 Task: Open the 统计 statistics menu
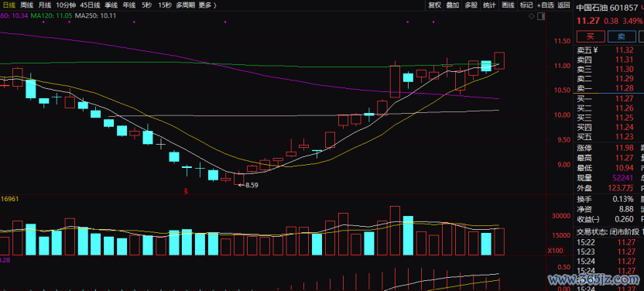pyautogui.click(x=489, y=5)
